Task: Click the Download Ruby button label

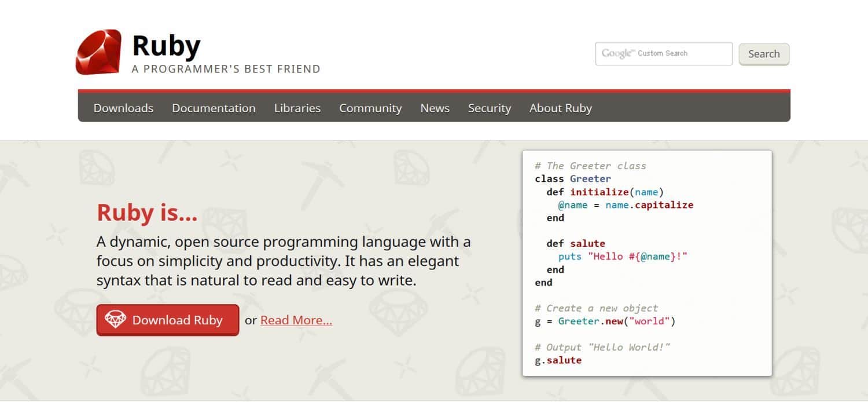Action: click(x=177, y=320)
